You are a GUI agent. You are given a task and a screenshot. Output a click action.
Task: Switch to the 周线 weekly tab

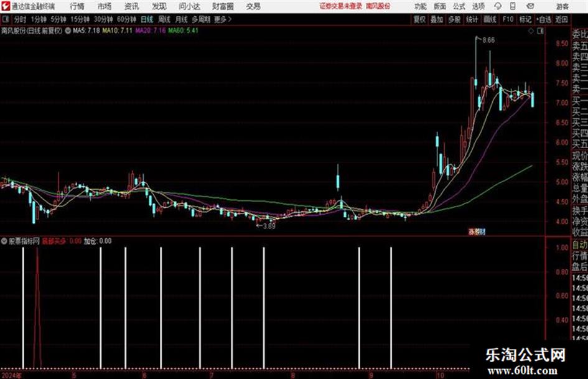click(x=164, y=19)
